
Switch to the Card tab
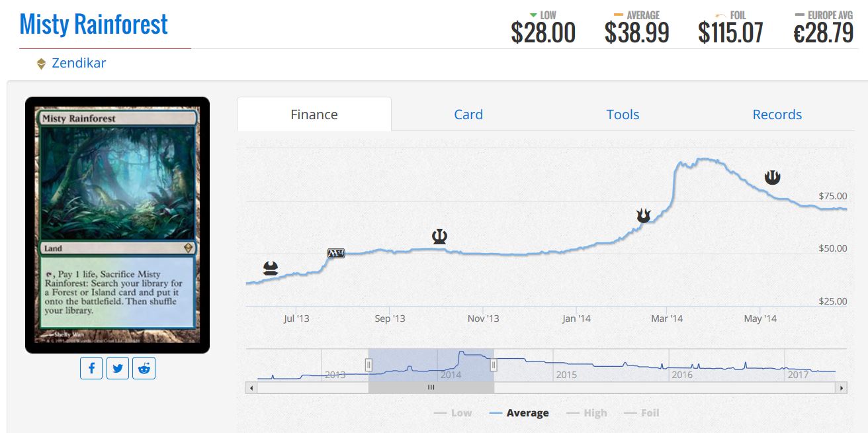[x=468, y=115]
